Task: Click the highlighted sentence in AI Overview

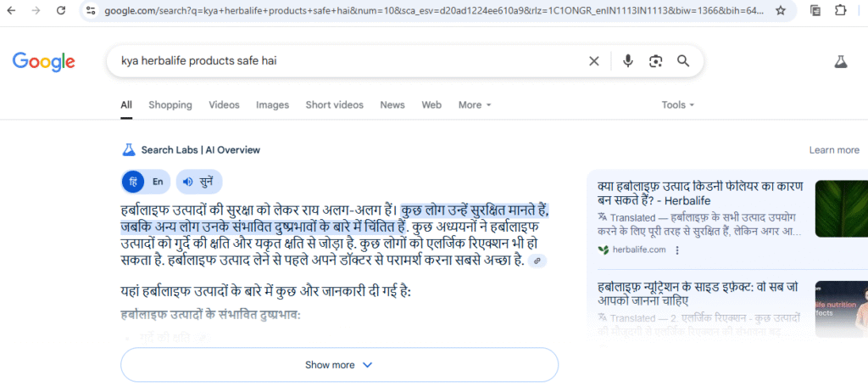Action: (x=336, y=219)
